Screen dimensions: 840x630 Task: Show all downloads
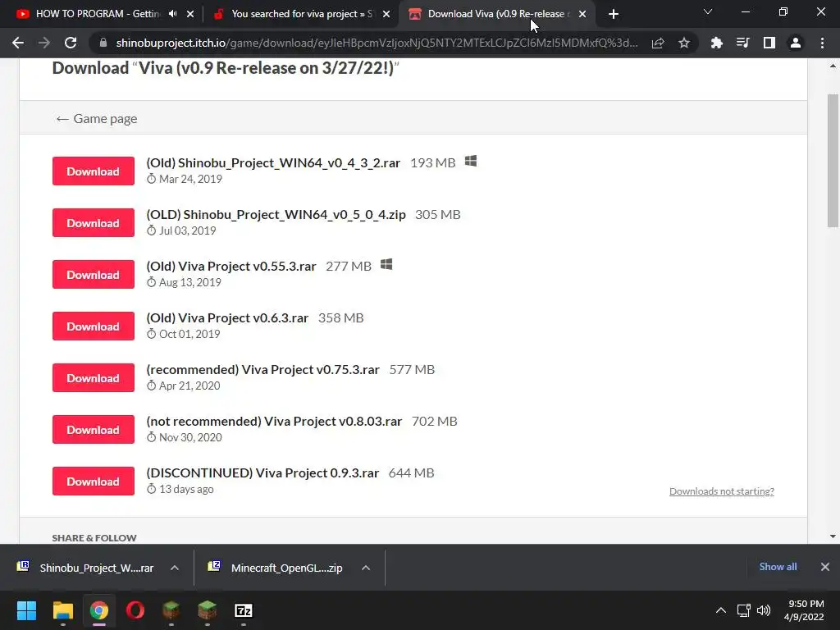coord(778,567)
